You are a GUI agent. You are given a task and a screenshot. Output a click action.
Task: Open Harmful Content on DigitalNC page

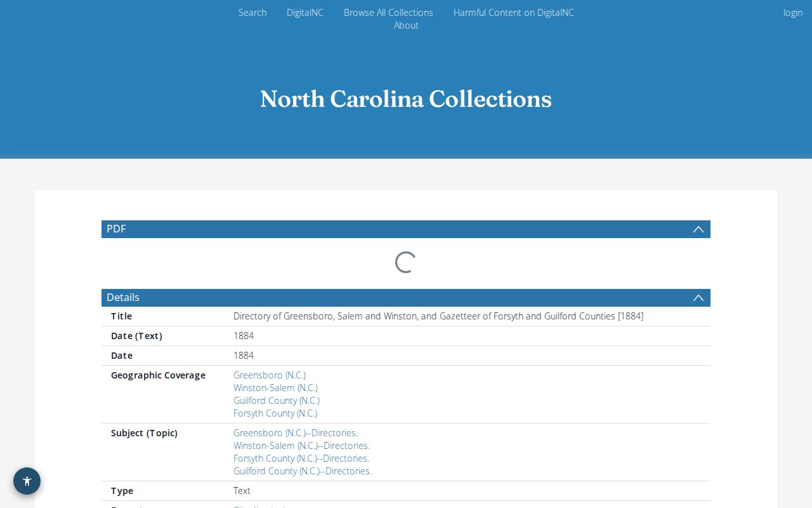[514, 13]
